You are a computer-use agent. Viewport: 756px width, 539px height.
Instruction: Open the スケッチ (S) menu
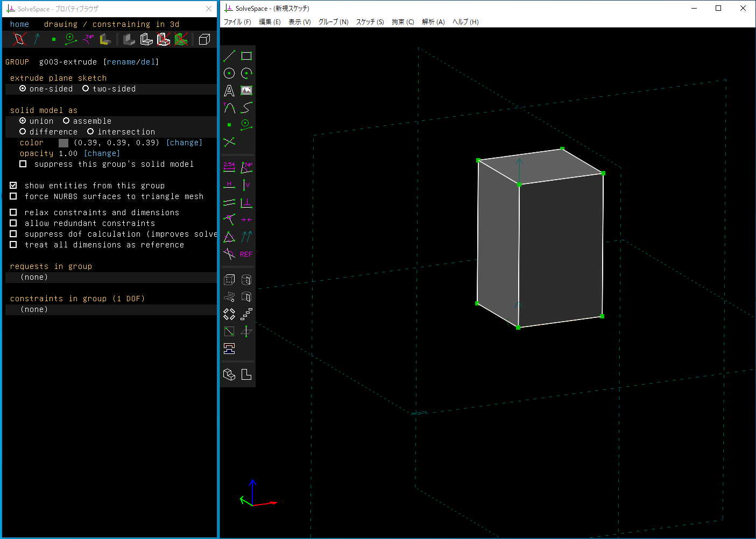coord(370,22)
